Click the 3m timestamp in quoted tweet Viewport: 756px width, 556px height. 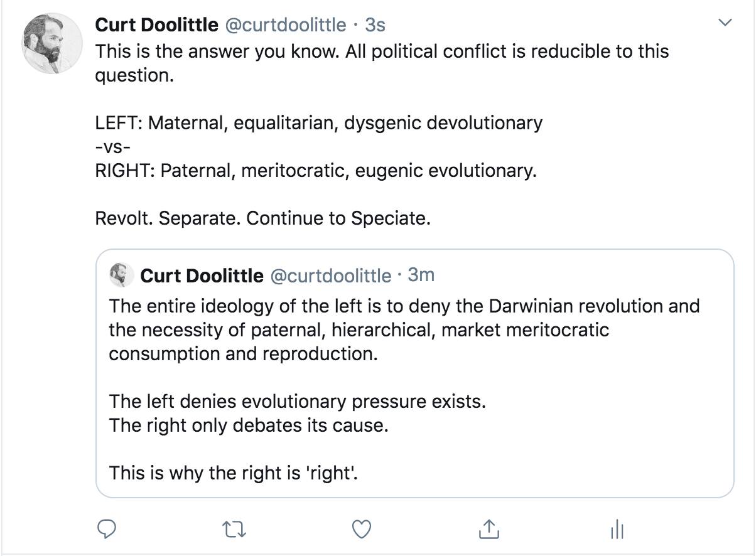421,275
